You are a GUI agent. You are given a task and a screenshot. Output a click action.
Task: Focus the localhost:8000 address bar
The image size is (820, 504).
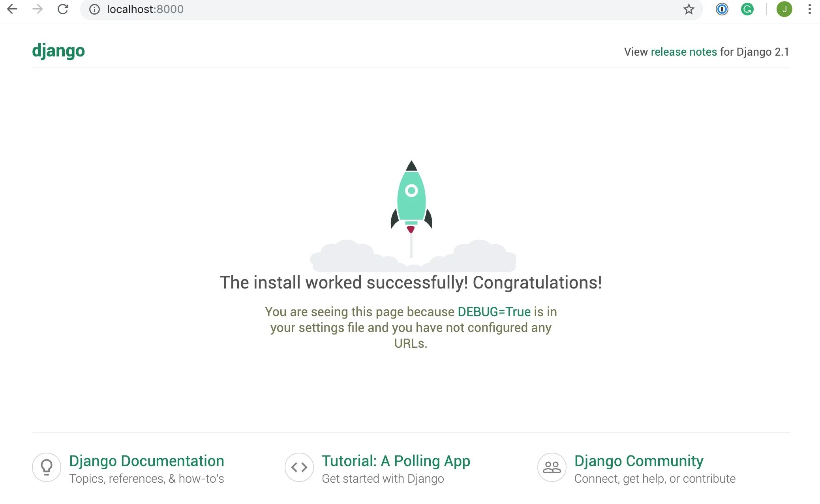coord(355,9)
